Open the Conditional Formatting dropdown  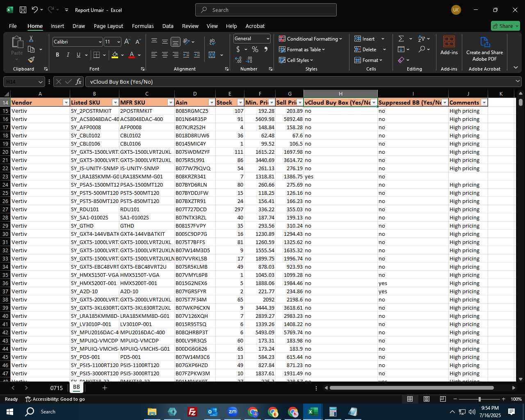pos(310,39)
